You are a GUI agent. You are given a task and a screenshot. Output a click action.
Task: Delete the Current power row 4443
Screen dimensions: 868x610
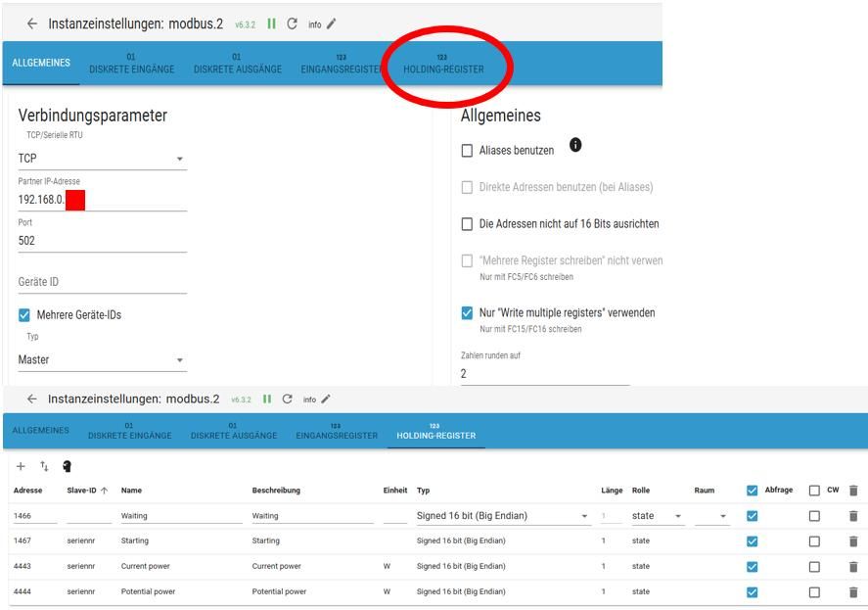(x=853, y=567)
